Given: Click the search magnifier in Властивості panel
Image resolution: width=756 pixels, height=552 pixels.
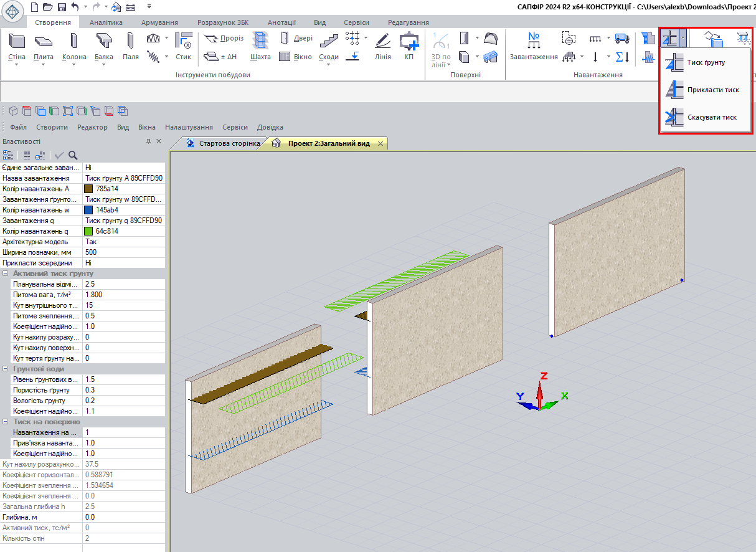Looking at the screenshot, I should tap(73, 155).
